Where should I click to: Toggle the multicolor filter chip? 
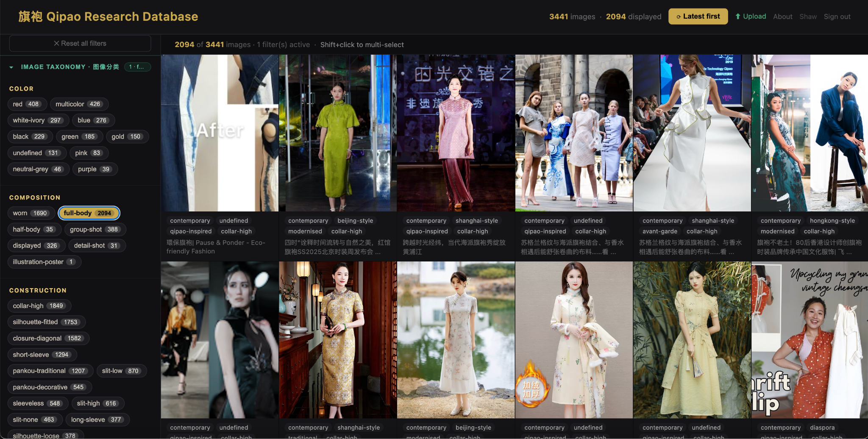(x=79, y=104)
